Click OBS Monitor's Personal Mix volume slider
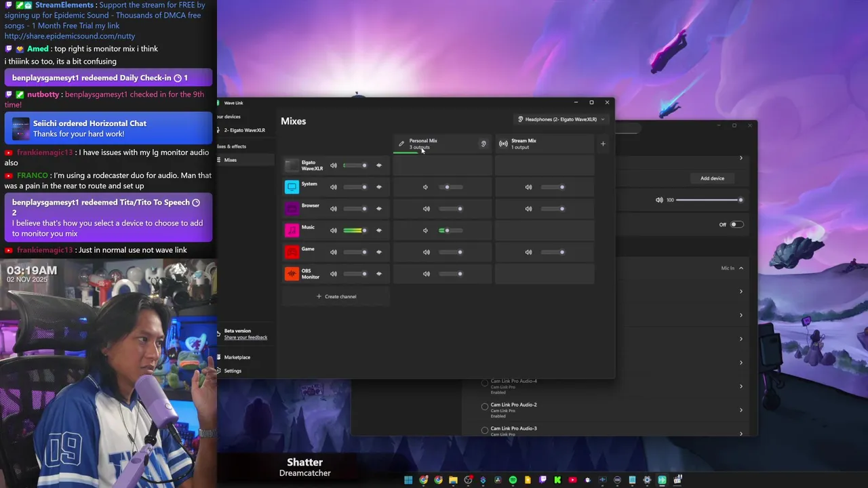The height and width of the screenshot is (488, 868). point(450,274)
